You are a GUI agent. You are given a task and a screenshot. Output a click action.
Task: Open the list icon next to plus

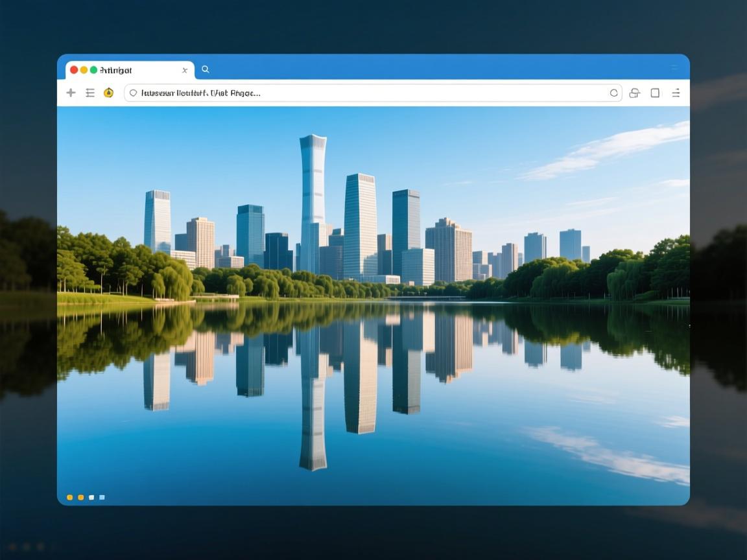pyautogui.click(x=90, y=93)
